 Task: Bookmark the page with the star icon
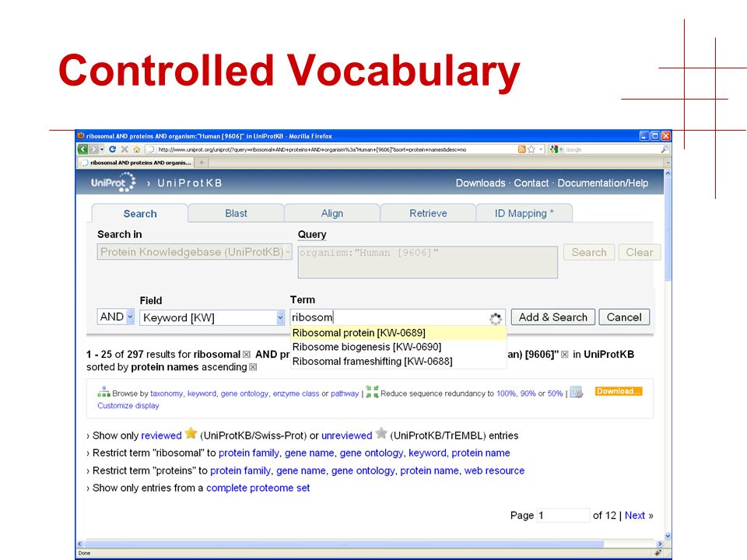click(531, 149)
